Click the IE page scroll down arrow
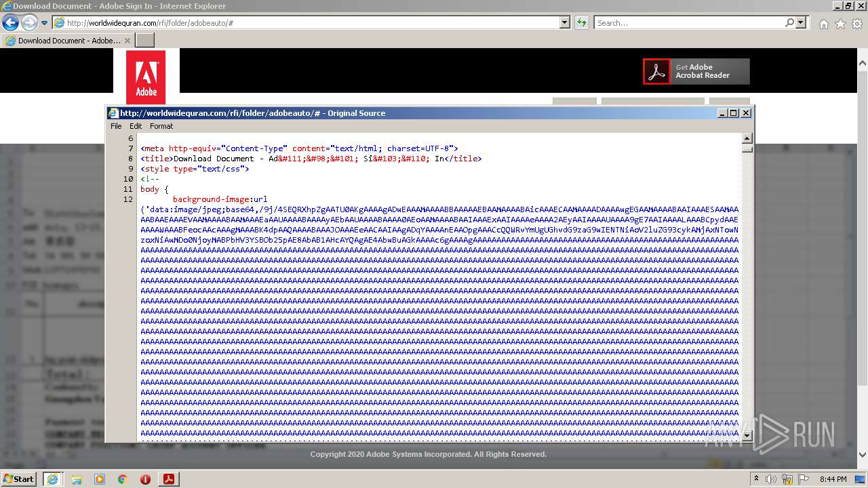Screen dimensions: 868x488 click(863, 455)
